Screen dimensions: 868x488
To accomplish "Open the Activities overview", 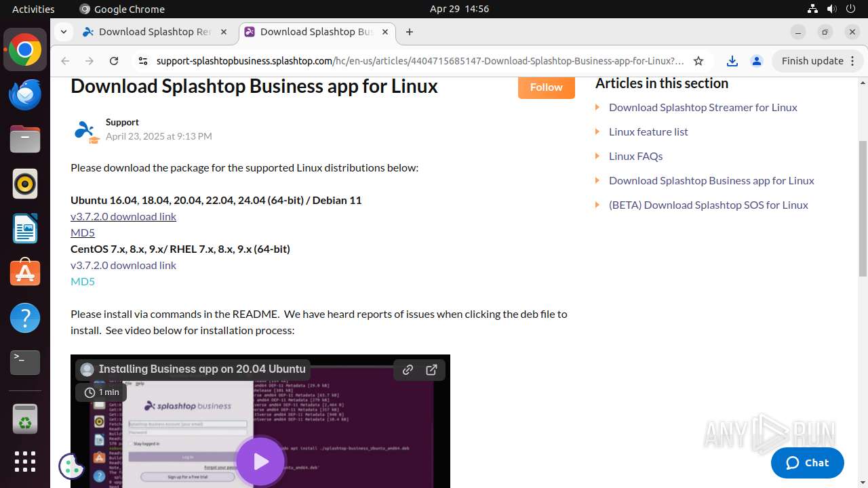I will click(33, 9).
